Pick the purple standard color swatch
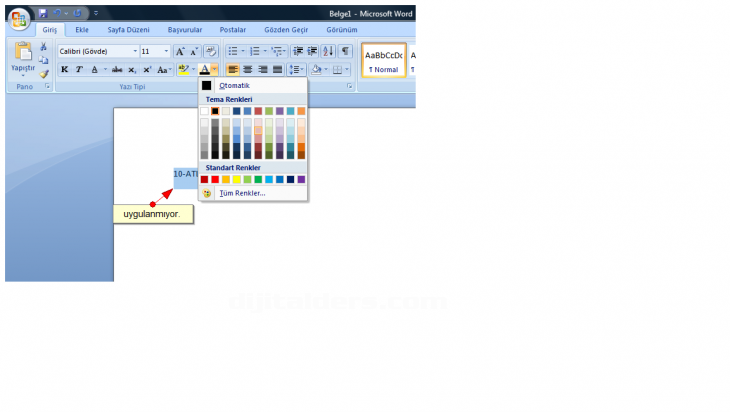This screenshot has width=730, height=412. click(301, 179)
